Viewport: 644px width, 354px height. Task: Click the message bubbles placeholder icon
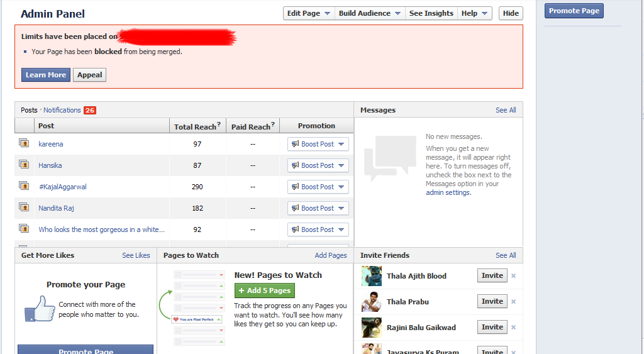click(x=390, y=158)
